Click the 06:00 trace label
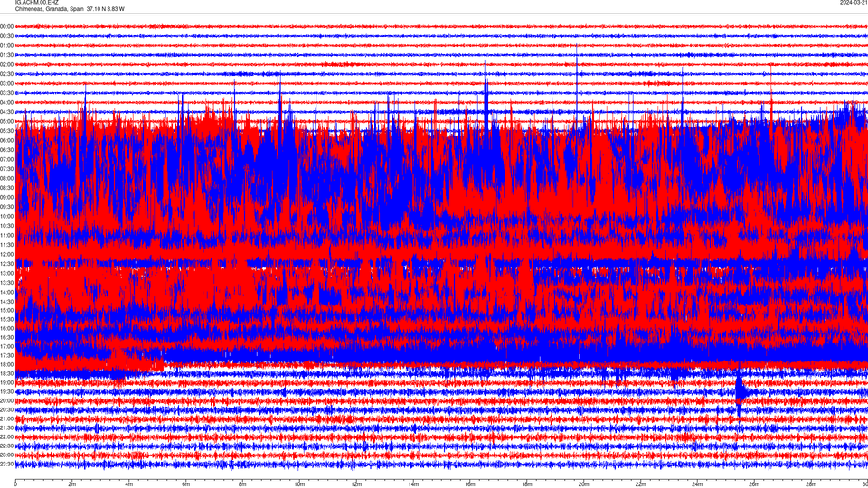Viewport: 868px width, 488px height. (7, 141)
